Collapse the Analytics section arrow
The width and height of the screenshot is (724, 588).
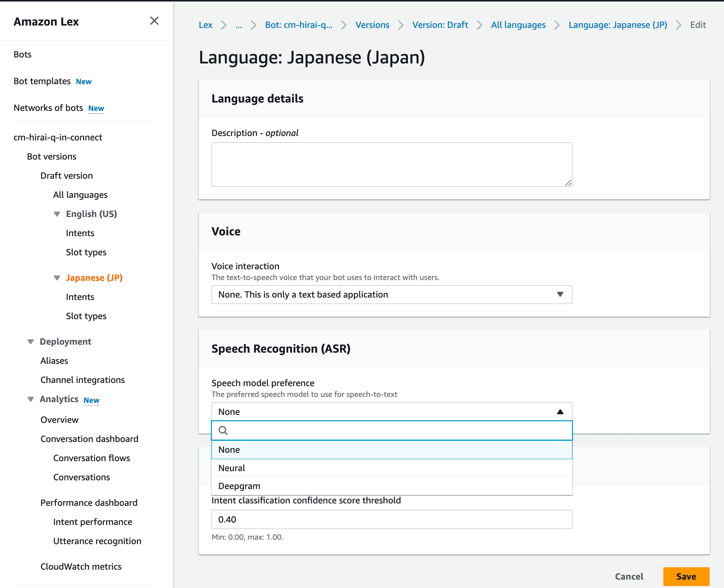[x=31, y=399]
